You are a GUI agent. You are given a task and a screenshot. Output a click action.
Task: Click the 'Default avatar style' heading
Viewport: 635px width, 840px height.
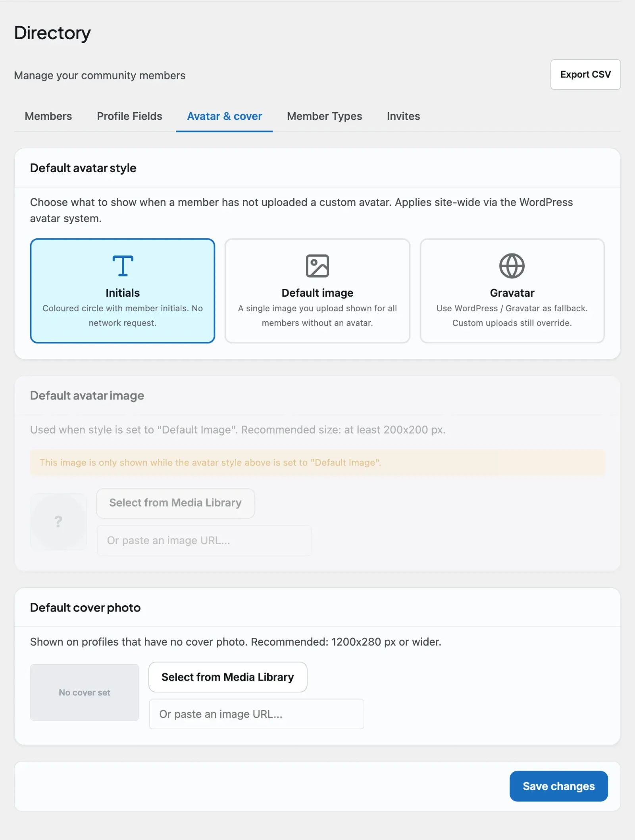[83, 168]
